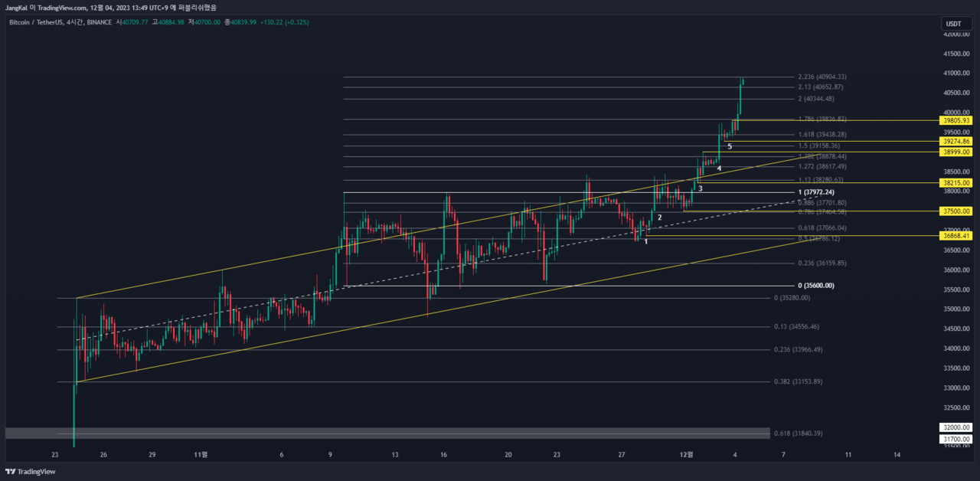Select the 37500.00 price level label
Image resolution: width=980 pixels, height=481 pixels.
click(956, 211)
